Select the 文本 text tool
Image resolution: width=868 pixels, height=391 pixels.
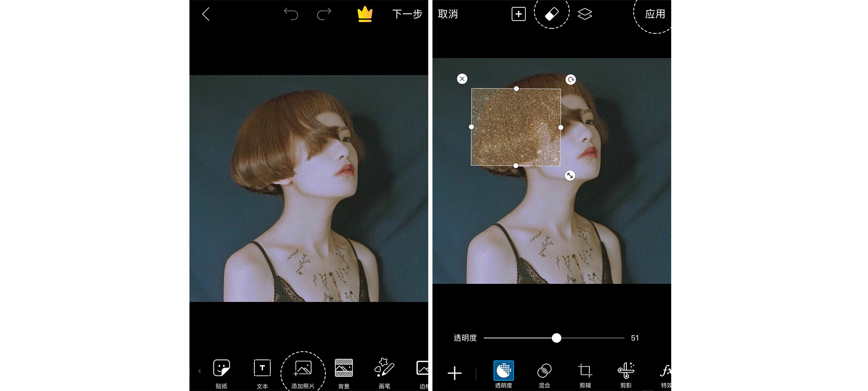pyautogui.click(x=262, y=373)
